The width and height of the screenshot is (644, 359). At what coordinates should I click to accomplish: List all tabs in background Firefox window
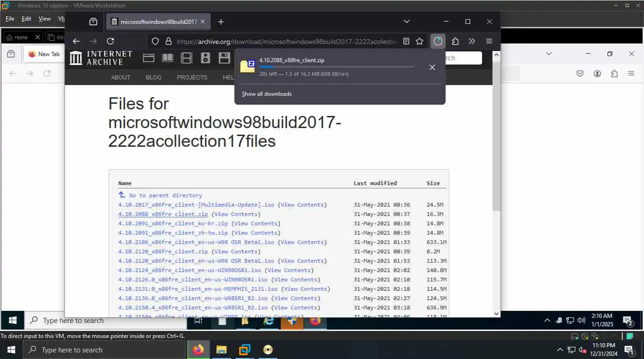tap(549, 54)
